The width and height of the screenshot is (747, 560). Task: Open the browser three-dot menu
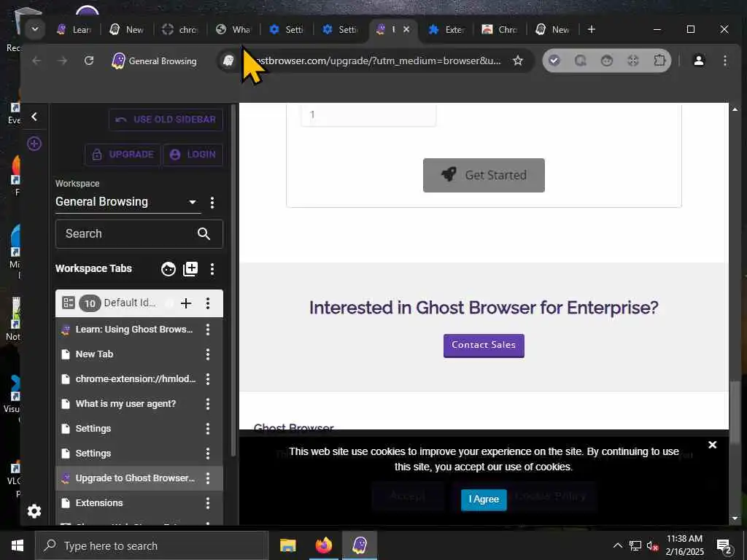(x=724, y=61)
